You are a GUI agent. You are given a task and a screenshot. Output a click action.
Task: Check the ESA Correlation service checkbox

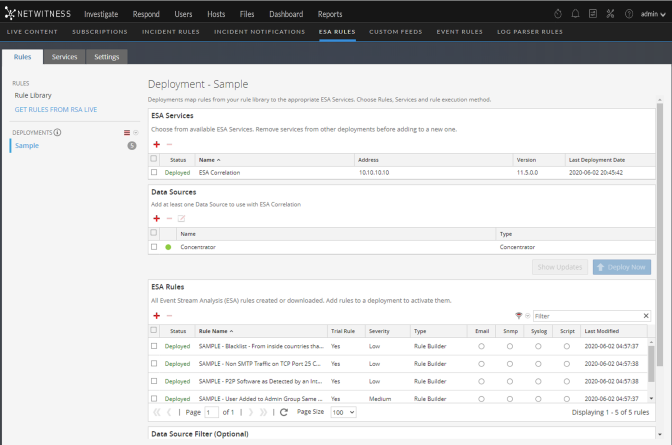tap(154, 173)
